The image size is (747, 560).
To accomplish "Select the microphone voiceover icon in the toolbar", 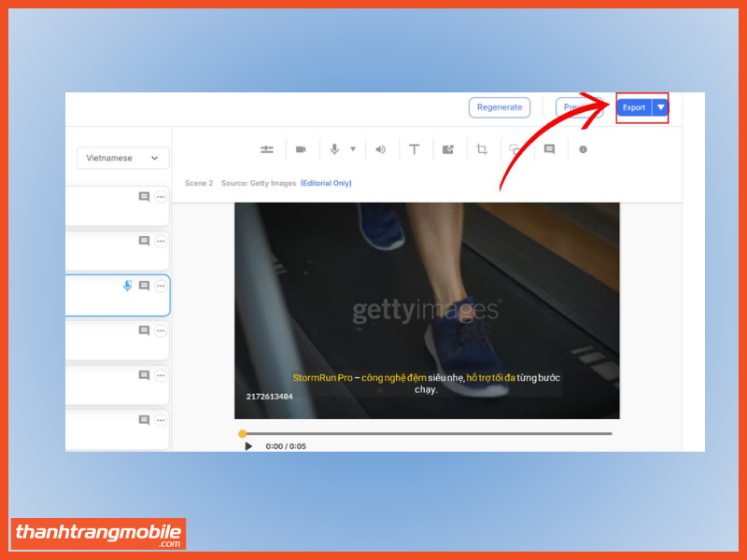I will click(x=334, y=149).
